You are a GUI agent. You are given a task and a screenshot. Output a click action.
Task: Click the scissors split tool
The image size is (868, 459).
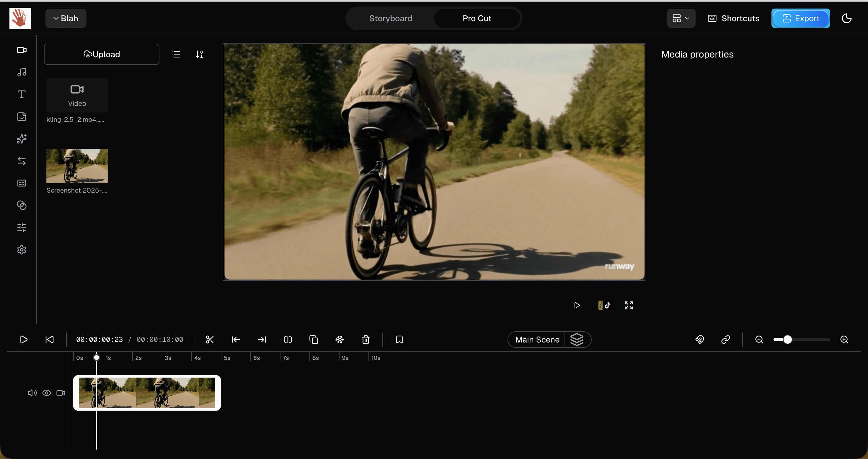point(210,340)
